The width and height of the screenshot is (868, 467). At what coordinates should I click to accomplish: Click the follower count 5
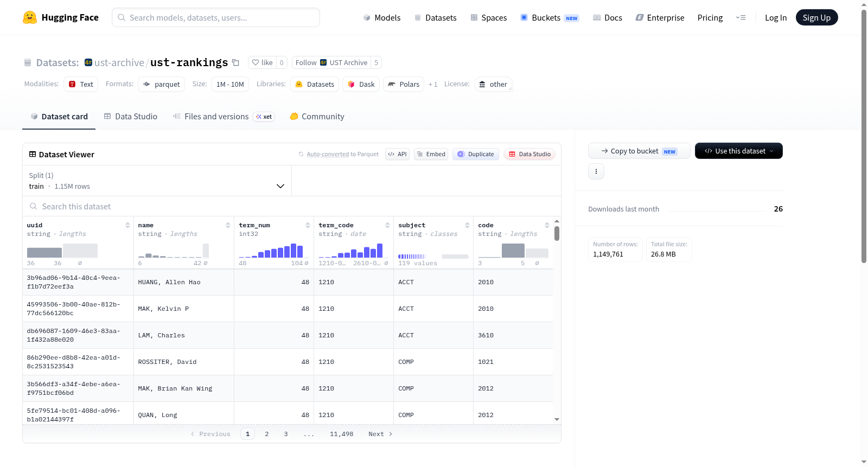376,62
